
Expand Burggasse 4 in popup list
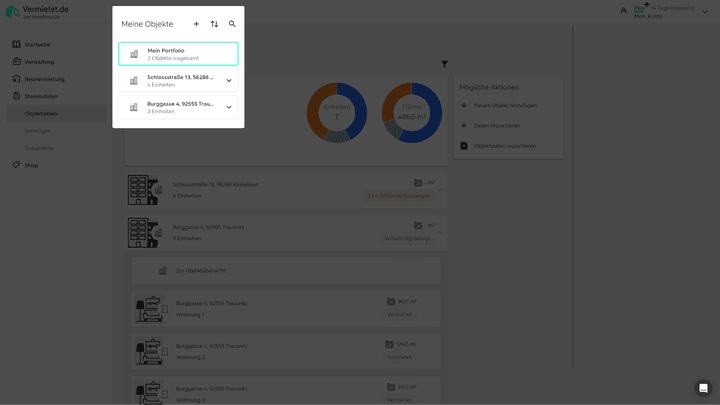[x=229, y=107]
